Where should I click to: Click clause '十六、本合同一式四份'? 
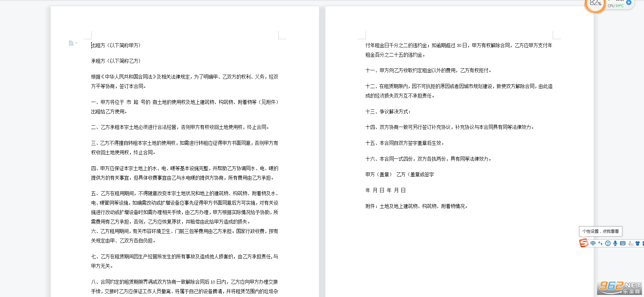pos(428,159)
